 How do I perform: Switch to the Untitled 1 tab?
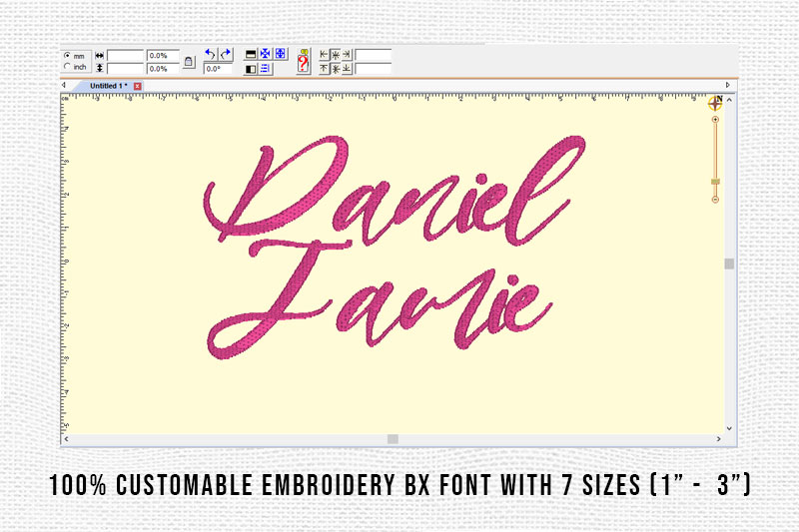(109, 86)
